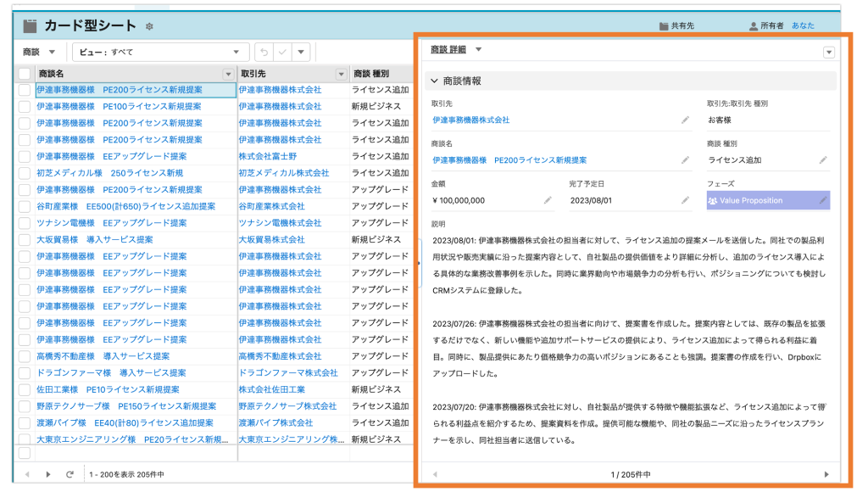This screenshot has width=868, height=503.
Task: Open the ビュー: すべて view selector
Action: click(x=160, y=52)
